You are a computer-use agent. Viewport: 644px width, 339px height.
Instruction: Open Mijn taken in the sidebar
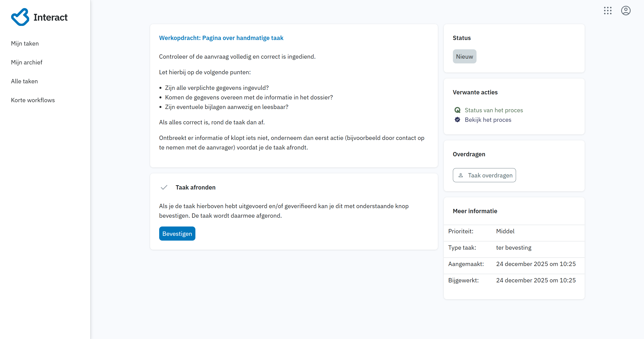tap(25, 44)
